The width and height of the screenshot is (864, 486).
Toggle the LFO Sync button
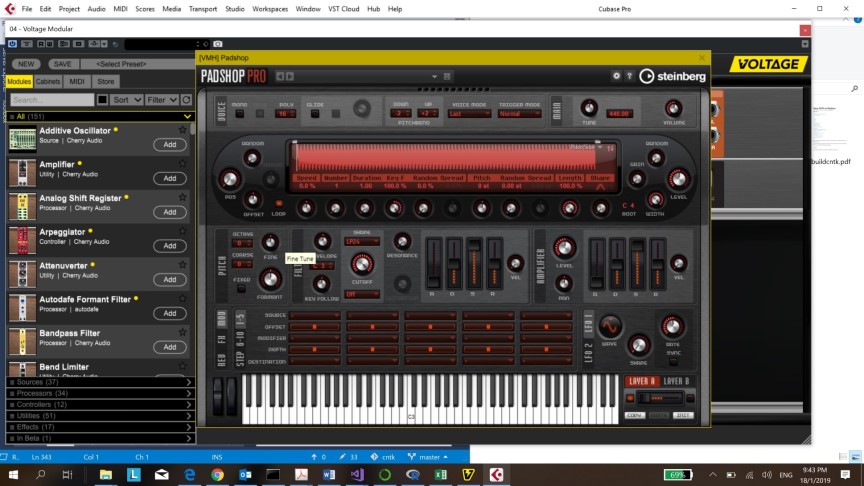click(x=673, y=362)
